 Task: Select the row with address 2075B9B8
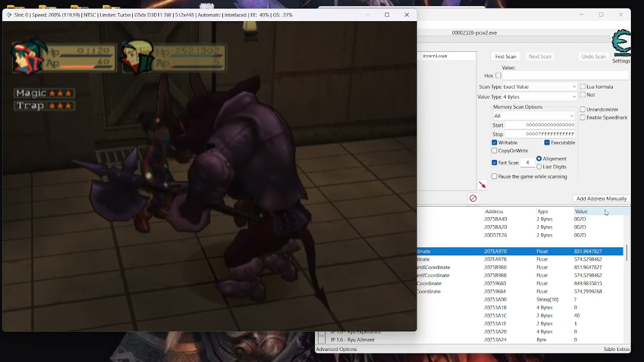click(520, 276)
